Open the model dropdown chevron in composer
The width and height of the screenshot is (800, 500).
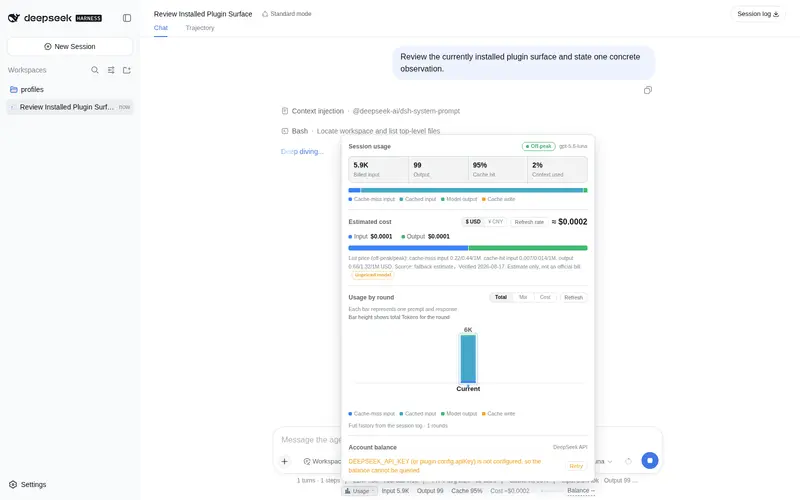tap(610, 461)
